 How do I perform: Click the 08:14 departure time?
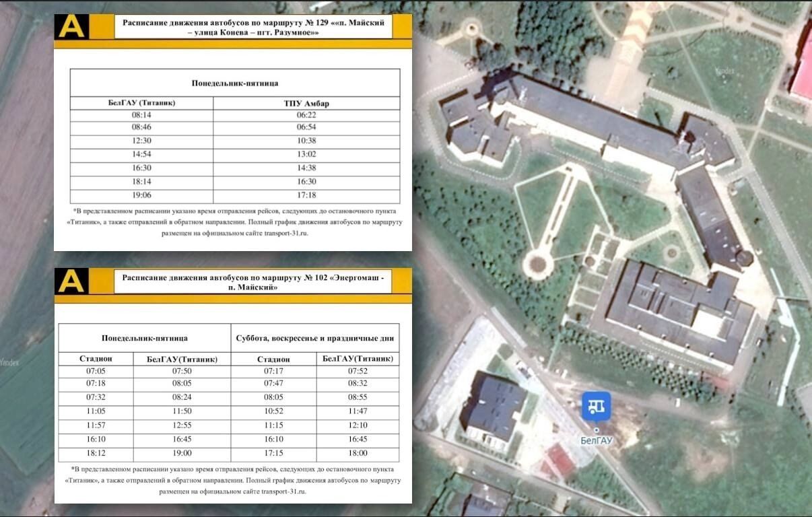tap(141, 115)
